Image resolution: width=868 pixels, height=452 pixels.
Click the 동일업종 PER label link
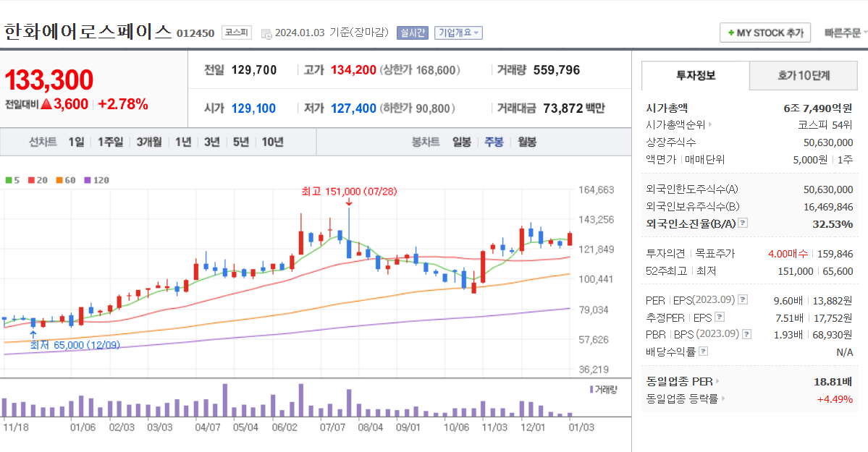tap(679, 381)
